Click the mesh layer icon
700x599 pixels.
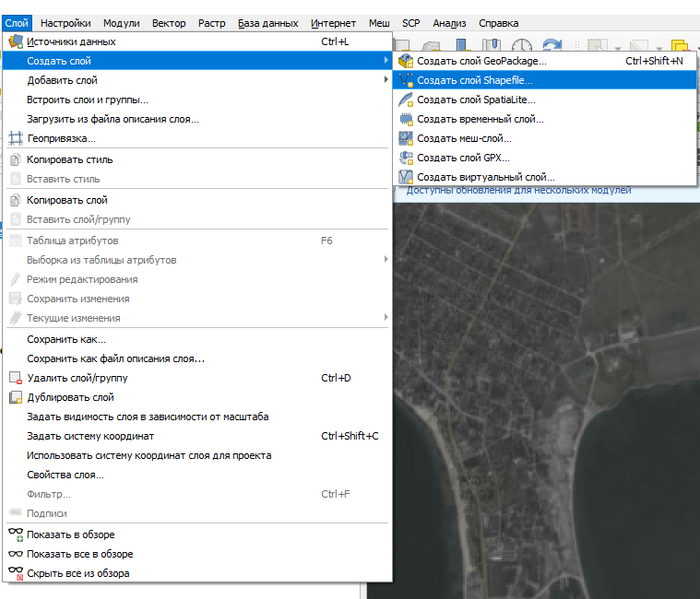[406, 138]
